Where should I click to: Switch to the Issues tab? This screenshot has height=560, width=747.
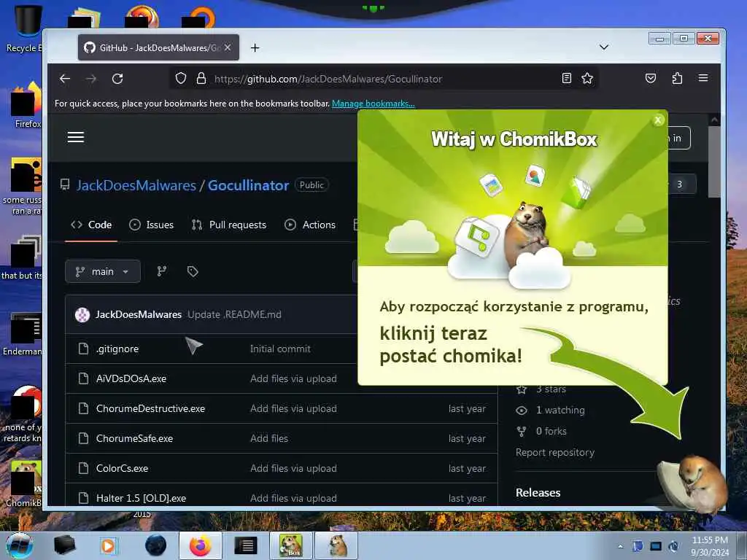tap(152, 225)
